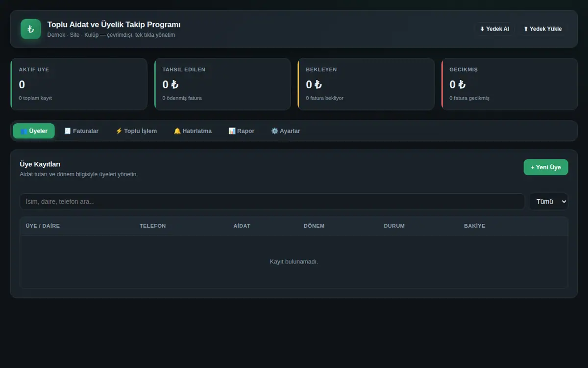Click the DÖNEM column header
This screenshot has width=588, height=368.
click(314, 226)
